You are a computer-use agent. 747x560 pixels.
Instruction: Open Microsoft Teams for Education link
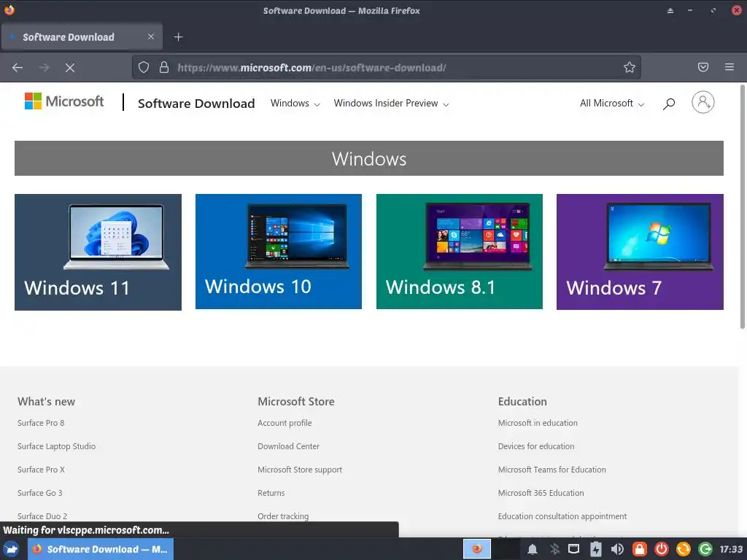[552, 470]
